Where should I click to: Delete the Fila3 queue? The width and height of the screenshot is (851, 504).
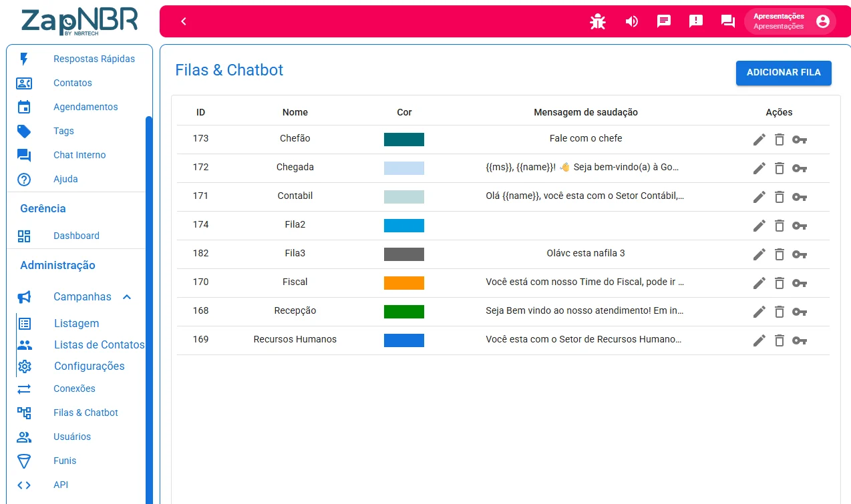tap(780, 254)
